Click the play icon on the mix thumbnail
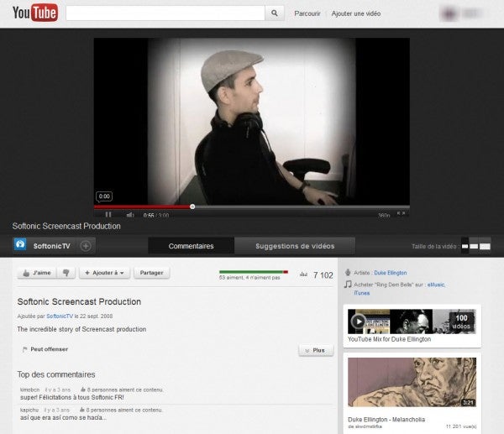The width and height of the screenshot is (504, 434). (359, 322)
